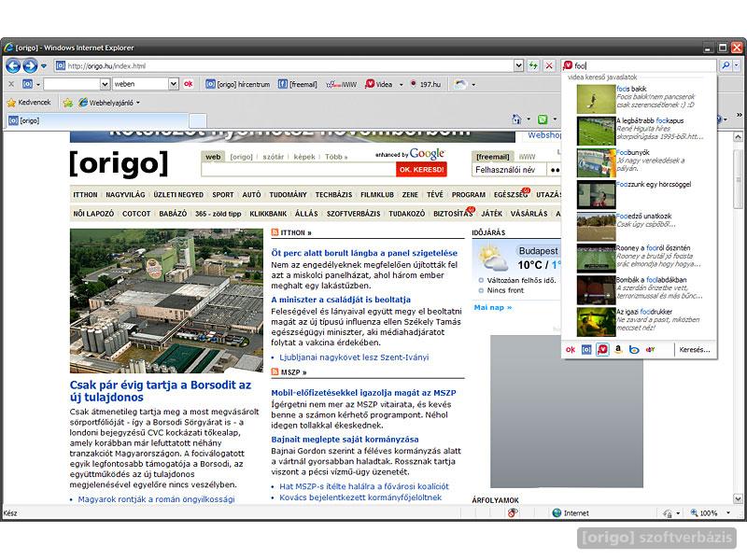Select 'Rooney a fociról őszintén' suggestion
Image resolution: width=747 pixels, height=560 pixels.
(x=640, y=257)
